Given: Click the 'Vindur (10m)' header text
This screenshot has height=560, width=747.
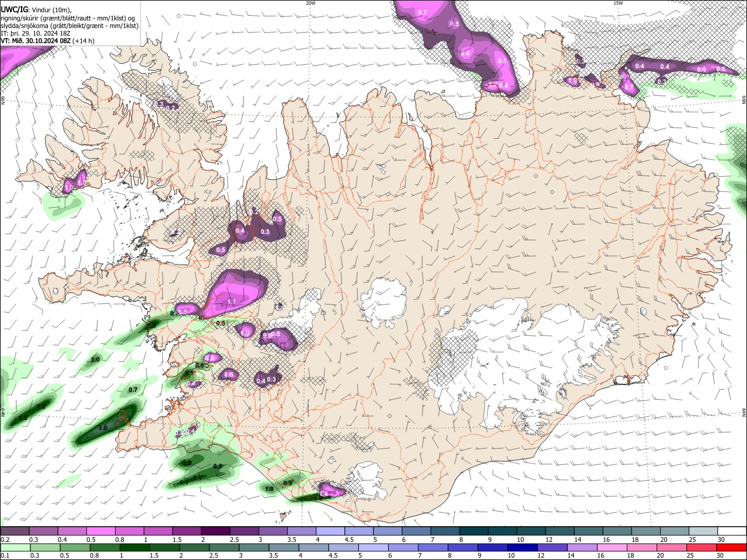Looking at the screenshot, I should (50, 10).
